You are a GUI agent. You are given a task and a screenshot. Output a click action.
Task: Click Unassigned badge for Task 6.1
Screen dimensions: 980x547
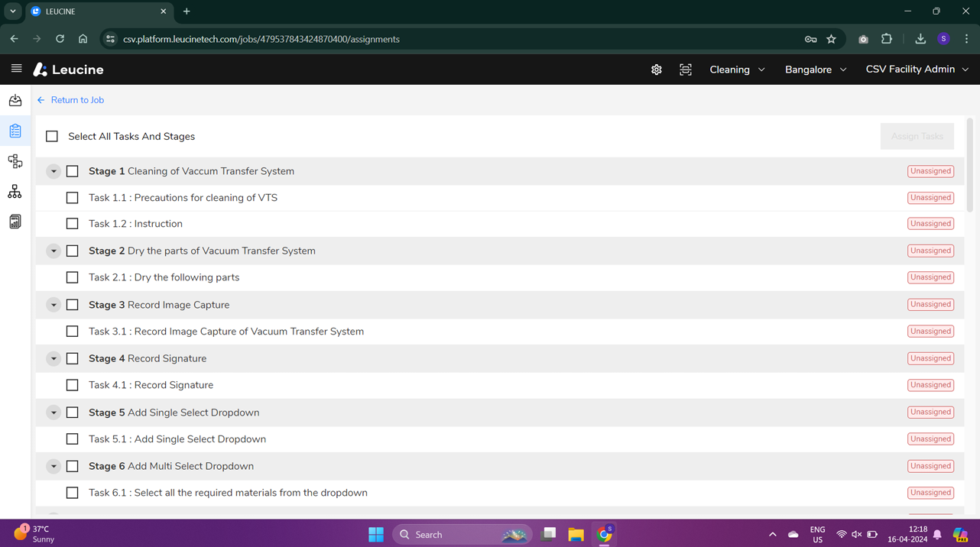930,493
